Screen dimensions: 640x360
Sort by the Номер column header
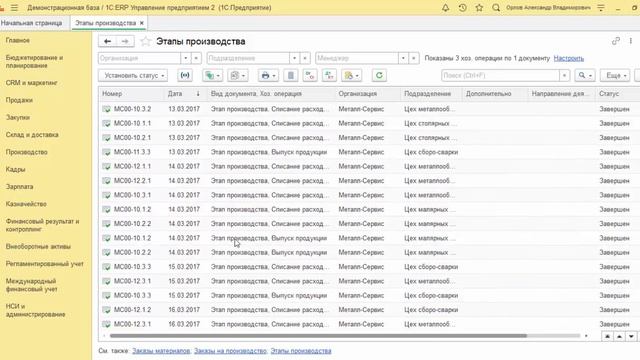tap(131, 94)
